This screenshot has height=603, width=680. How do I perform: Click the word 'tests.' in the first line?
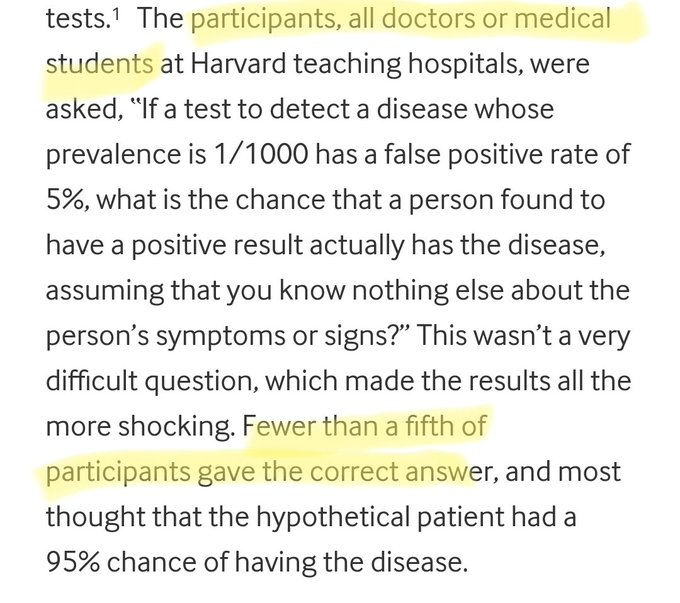point(78,19)
